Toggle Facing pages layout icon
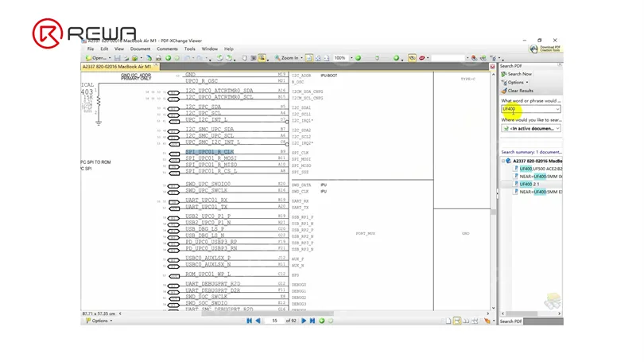Image resolution: width=644 pixels, height=362 pixels. (x=466, y=321)
